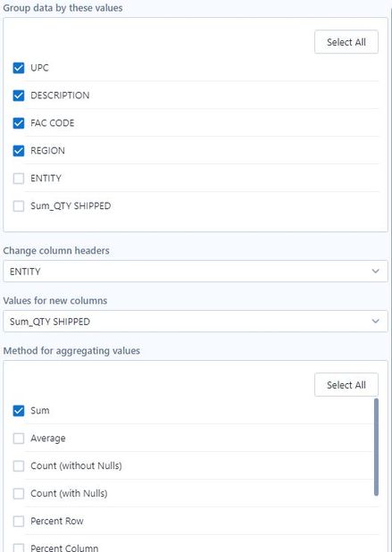The height and width of the screenshot is (552, 392).
Task: Expand Sum_QTY SHIPPED dropdown chevron
Action: click(375, 321)
